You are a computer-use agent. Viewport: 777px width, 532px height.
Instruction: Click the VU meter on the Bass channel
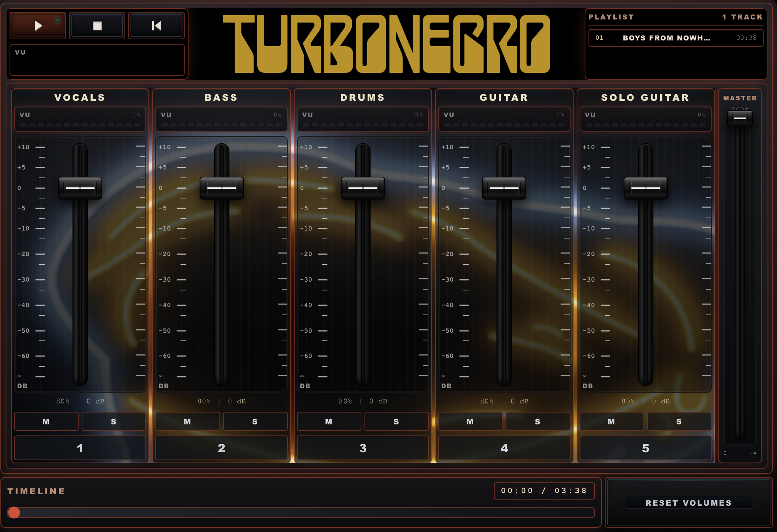pyautogui.click(x=221, y=119)
